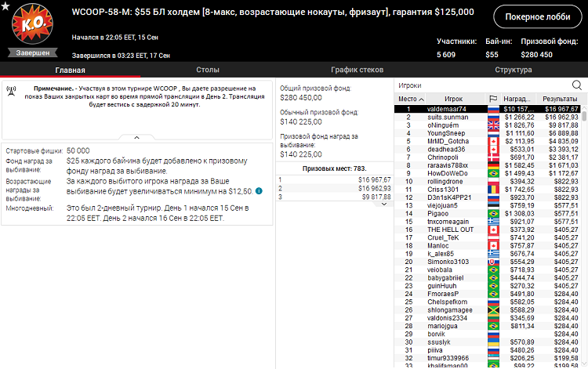
Task: Collapse the note panel with the up chevron
Action: pos(137,137)
